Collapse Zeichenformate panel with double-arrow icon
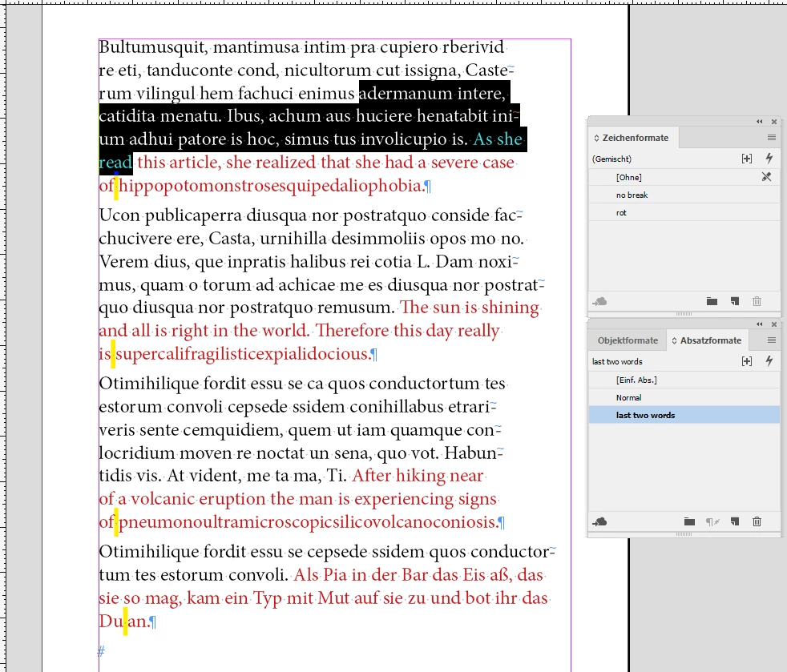The height and width of the screenshot is (672, 787). pos(760,122)
